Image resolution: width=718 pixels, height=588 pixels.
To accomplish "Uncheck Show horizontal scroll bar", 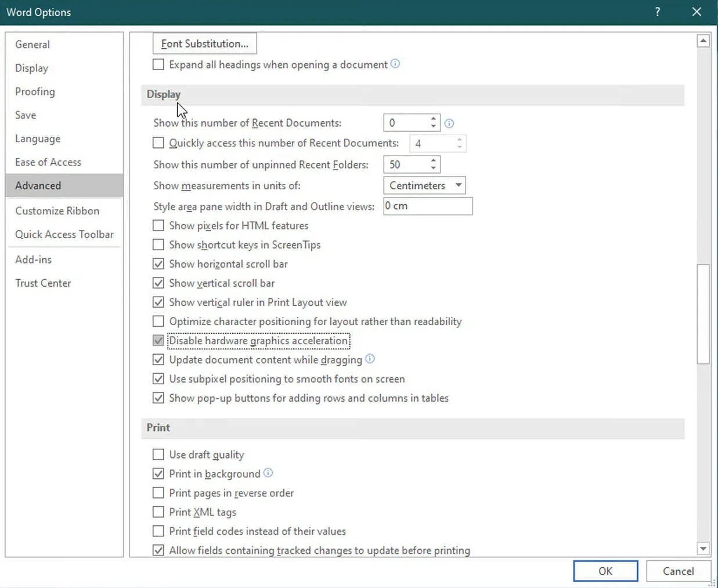I will pyautogui.click(x=158, y=264).
